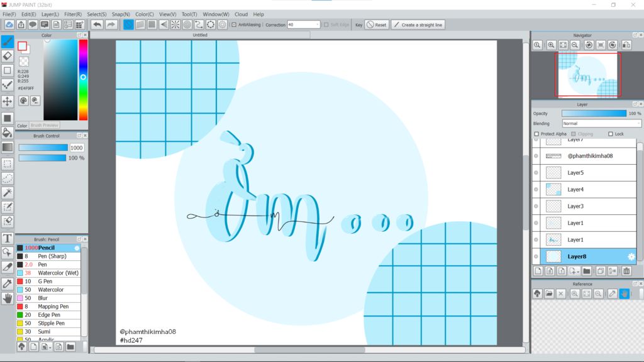Enable the layer Lock checkbox
Viewport: 644px width, 362px height.
[x=610, y=134]
